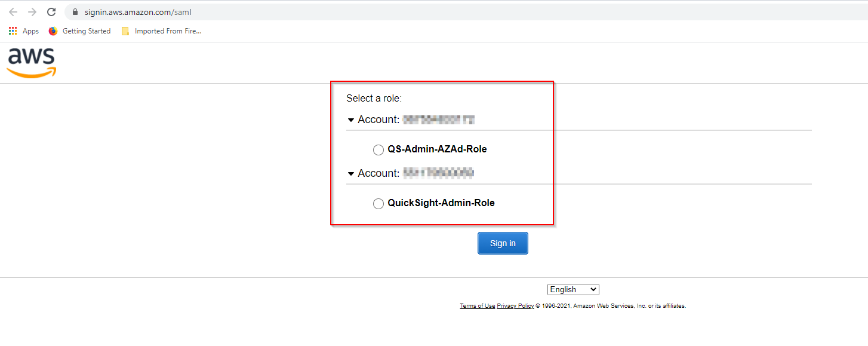Open the Getting Started Firefox bookmark
Image resolution: width=868 pixels, height=346 pixels.
point(79,31)
